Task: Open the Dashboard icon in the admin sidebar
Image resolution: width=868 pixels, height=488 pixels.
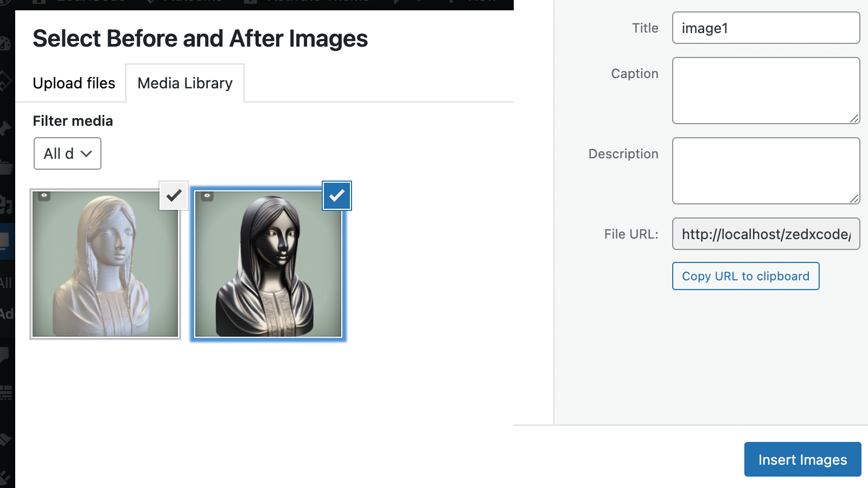Action: (x=4, y=43)
